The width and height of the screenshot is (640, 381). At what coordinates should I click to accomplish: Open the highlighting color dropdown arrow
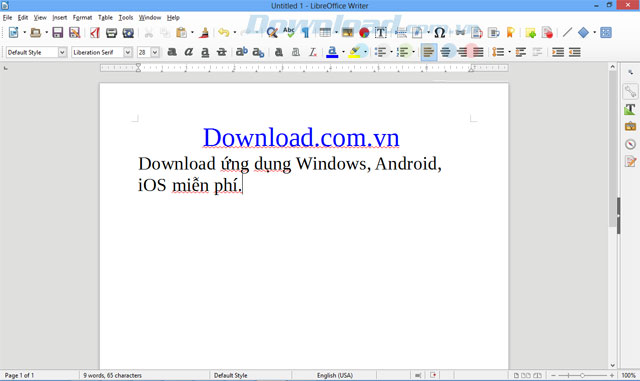click(x=365, y=52)
